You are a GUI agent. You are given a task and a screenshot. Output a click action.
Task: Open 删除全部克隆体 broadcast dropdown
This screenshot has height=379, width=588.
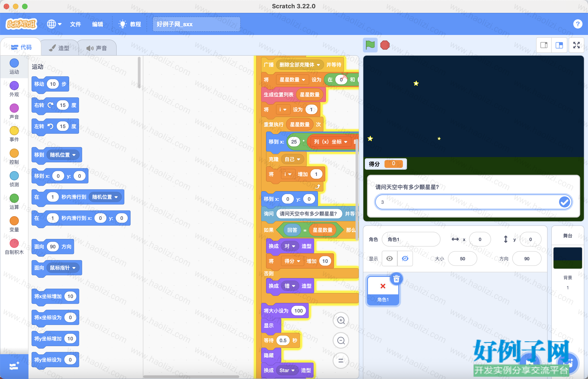pos(300,64)
